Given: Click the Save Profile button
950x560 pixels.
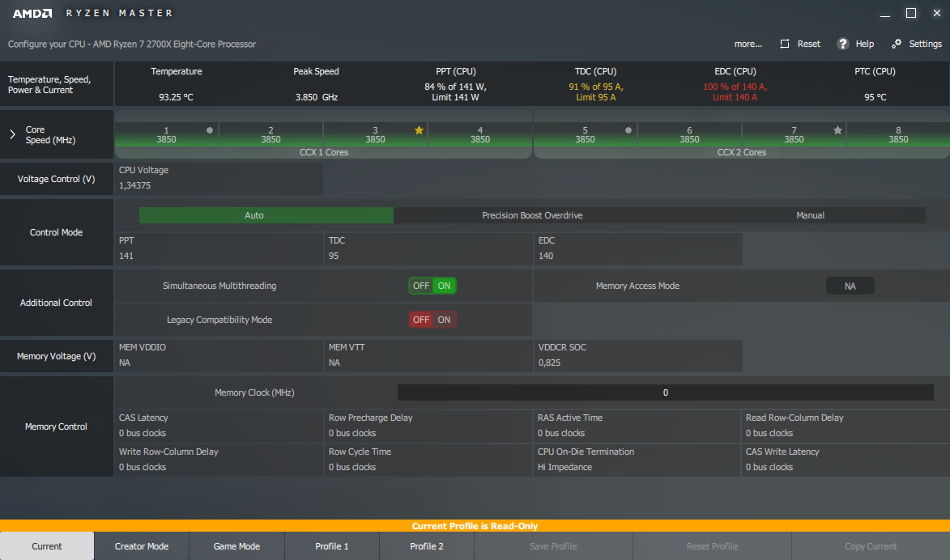Looking at the screenshot, I should click(553, 546).
